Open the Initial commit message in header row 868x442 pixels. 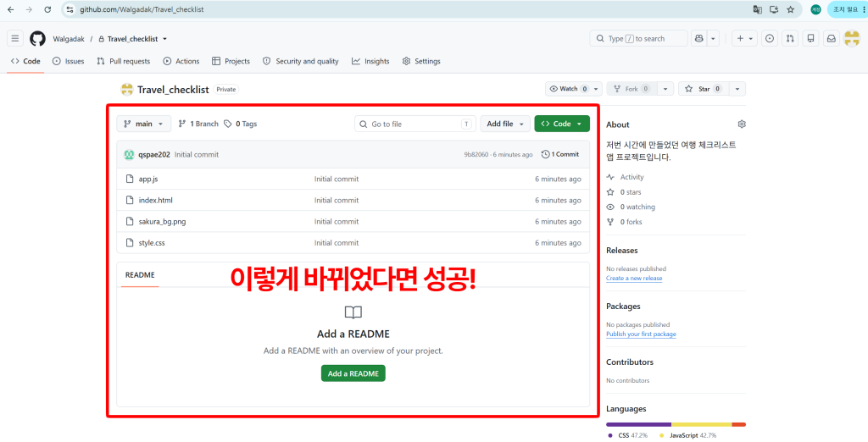[x=197, y=155]
